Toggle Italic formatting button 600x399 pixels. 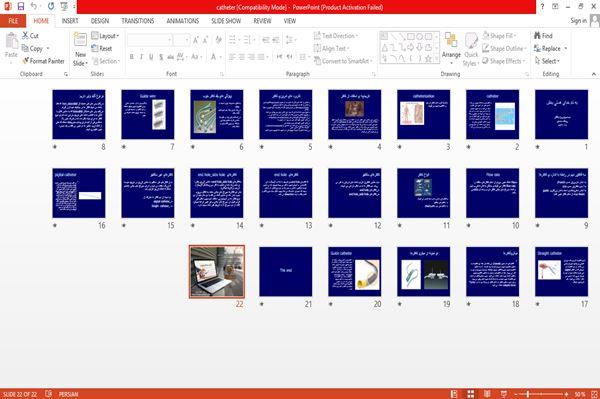pos(141,57)
